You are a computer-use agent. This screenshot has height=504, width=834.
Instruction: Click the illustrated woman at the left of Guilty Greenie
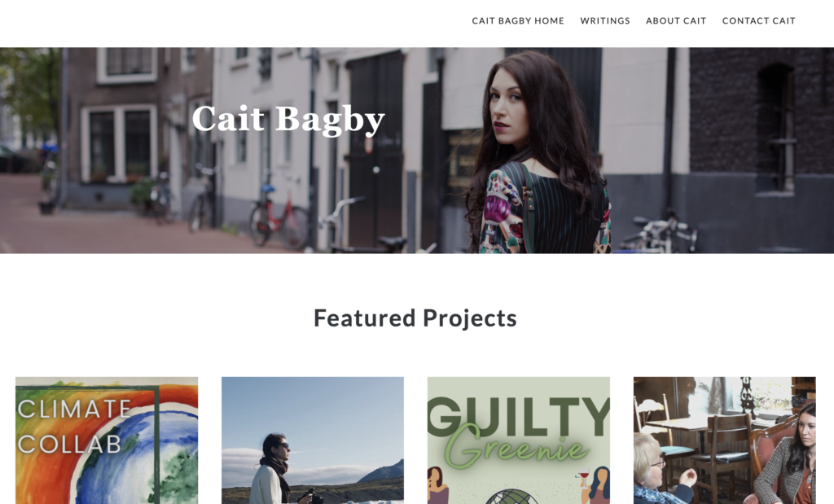[x=437, y=484]
